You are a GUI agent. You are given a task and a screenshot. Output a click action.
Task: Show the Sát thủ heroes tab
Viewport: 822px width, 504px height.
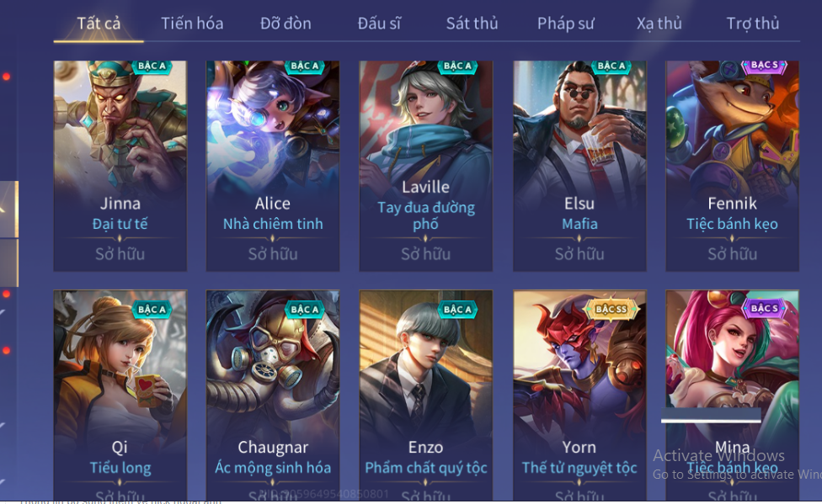point(472,24)
